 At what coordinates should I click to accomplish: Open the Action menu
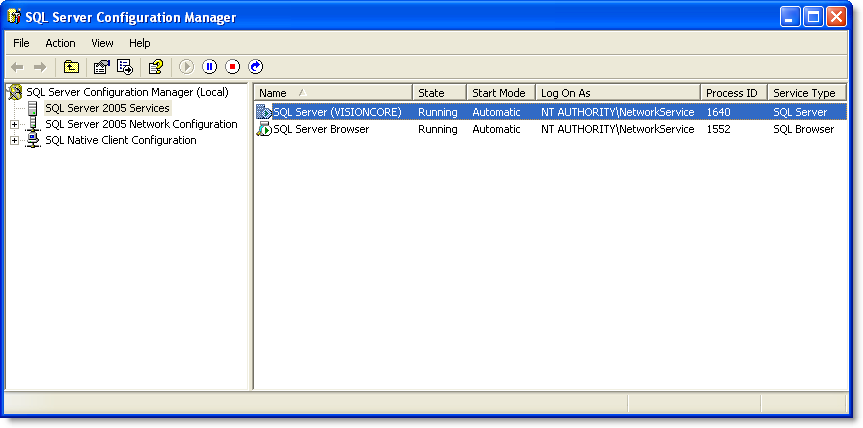(61, 43)
